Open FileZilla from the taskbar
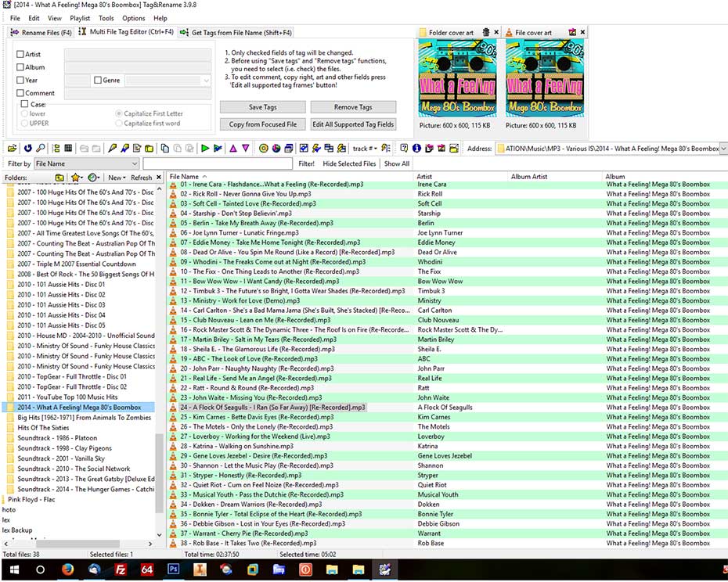This screenshot has height=582, width=728. pyautogui.click(x=121, y=569)
